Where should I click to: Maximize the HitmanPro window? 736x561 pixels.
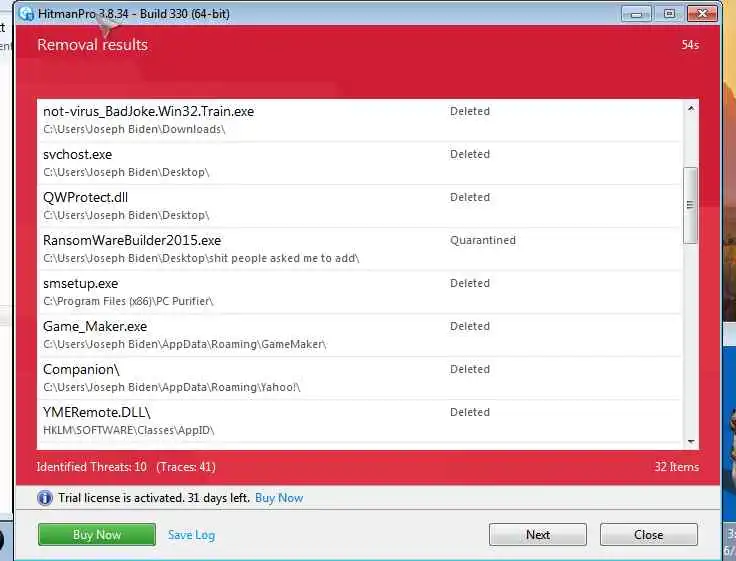669,14
